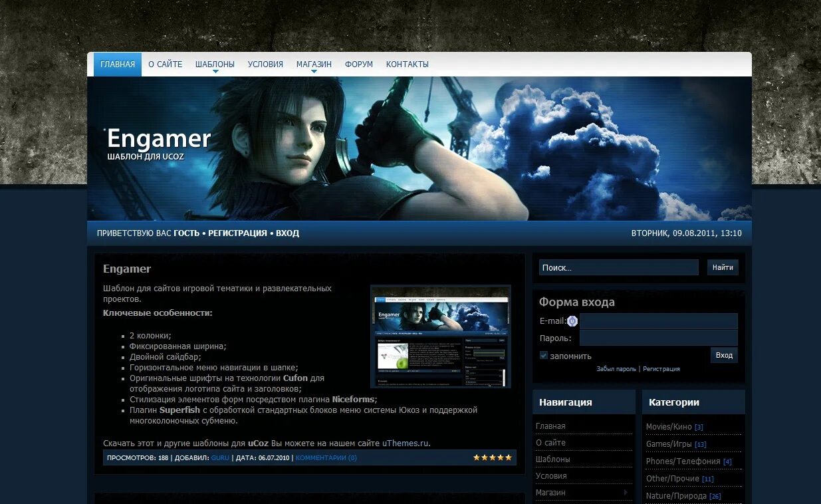Open the ФОРУМ menu item
Screen dimensions: 821x504
click(359, 64)
